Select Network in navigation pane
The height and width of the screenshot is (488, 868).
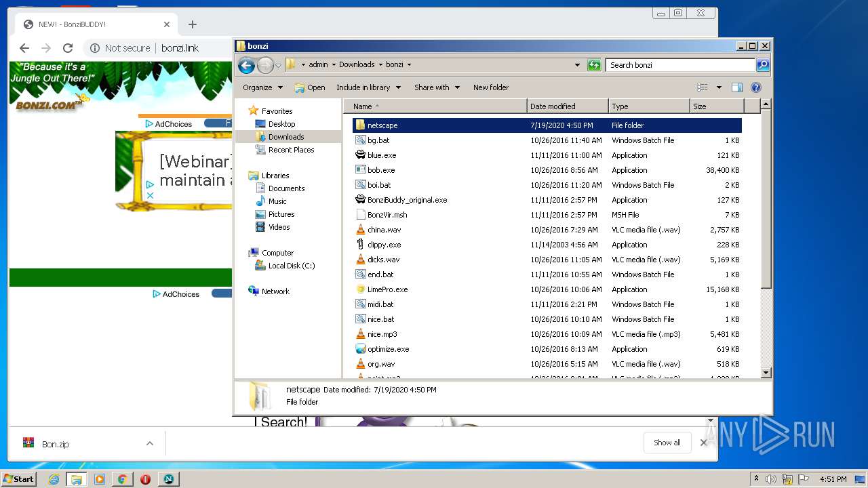click(275, 291)
